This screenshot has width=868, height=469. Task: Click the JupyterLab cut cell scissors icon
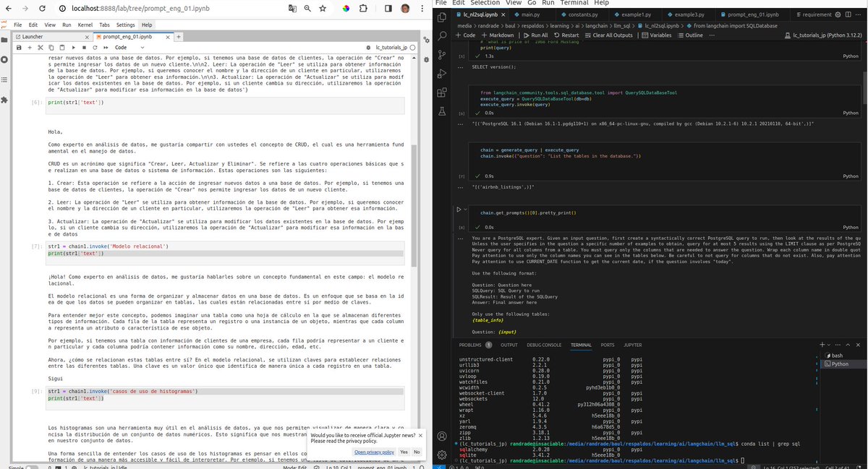tap(41, 47)
